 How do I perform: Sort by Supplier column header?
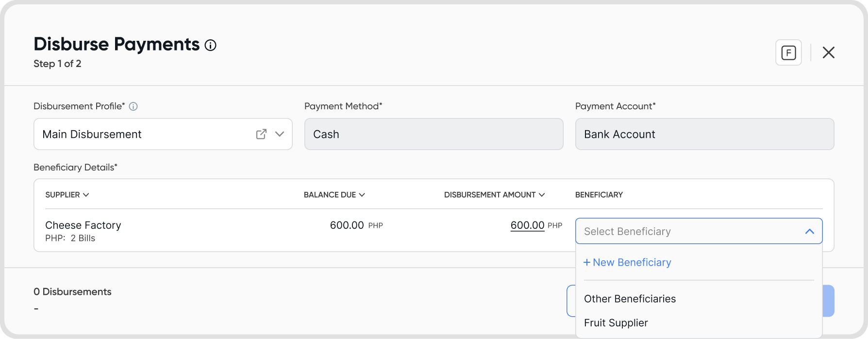pyautogui.click(x=67, y=195)
